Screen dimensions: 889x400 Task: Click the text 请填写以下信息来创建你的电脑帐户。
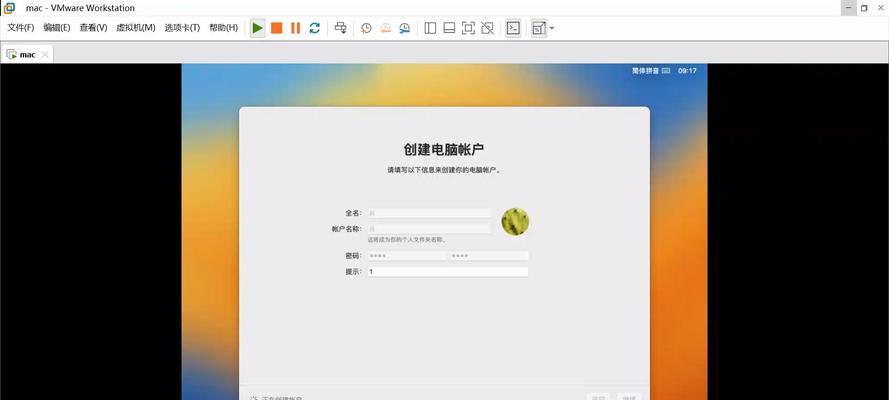click(444, 170)
